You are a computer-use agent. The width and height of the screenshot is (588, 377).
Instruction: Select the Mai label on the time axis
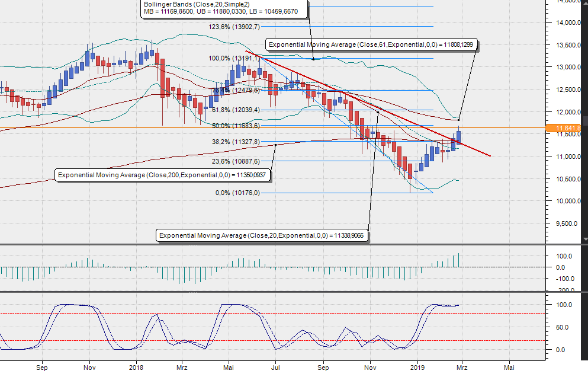[510, 368]
